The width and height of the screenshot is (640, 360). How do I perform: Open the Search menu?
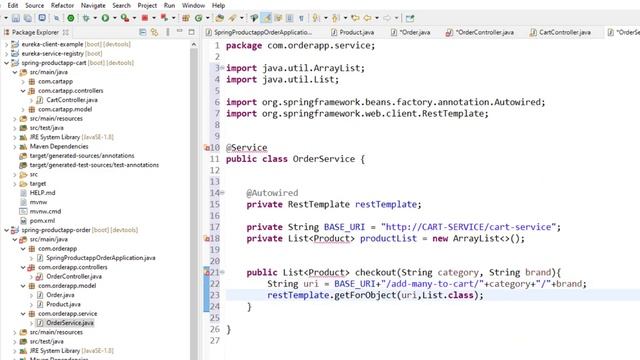click(x=121, y=5)
